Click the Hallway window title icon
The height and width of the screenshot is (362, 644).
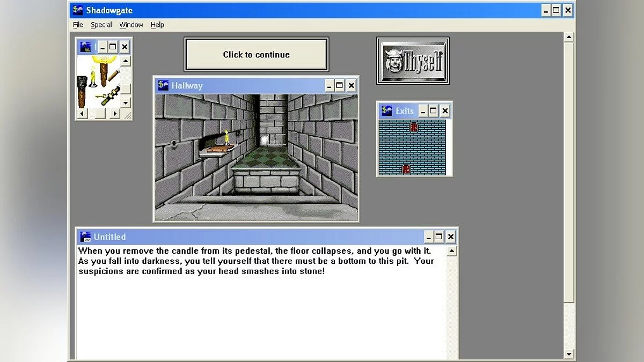[163, 85]
